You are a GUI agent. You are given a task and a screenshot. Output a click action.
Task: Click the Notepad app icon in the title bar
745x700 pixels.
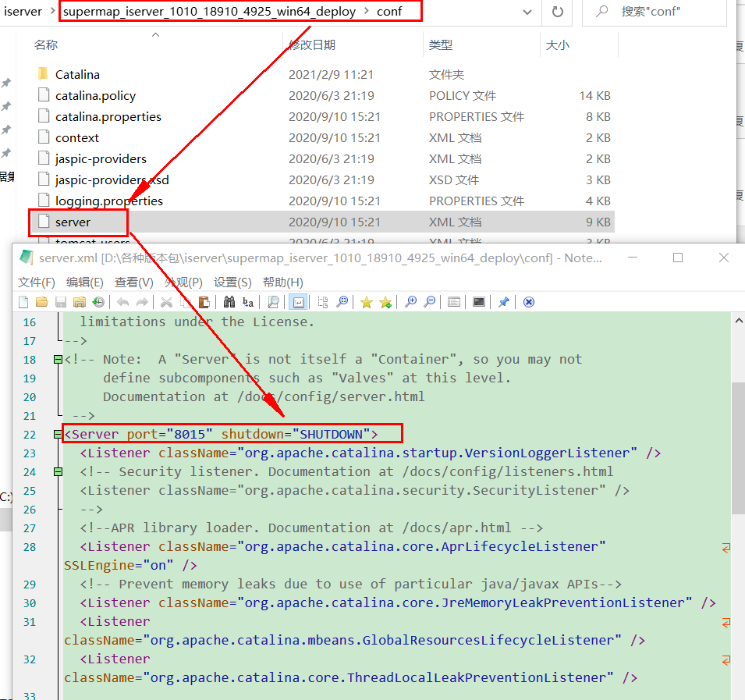[x=26, y=258]
